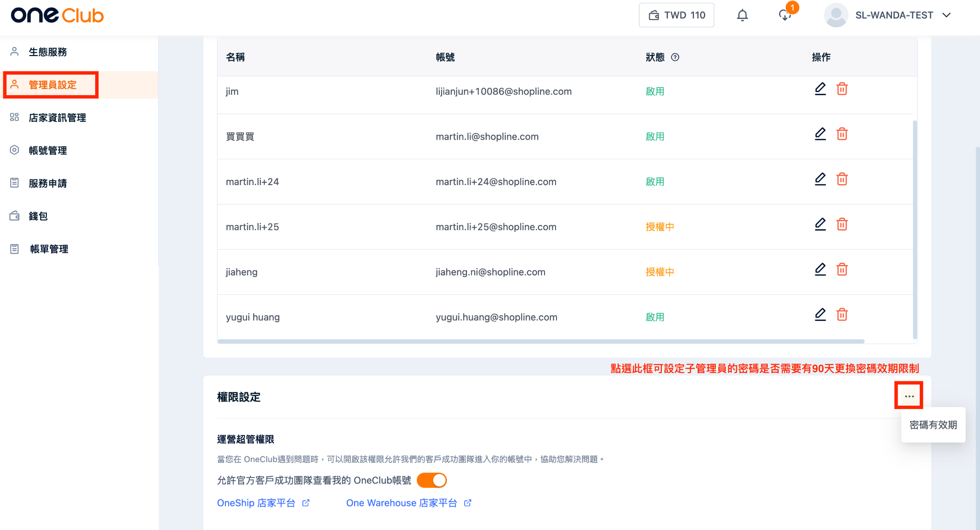Edit the 買買買 administrator
The width and height of the screenshot is (980, 530).
pyautogui.click(x=820, y=134)
